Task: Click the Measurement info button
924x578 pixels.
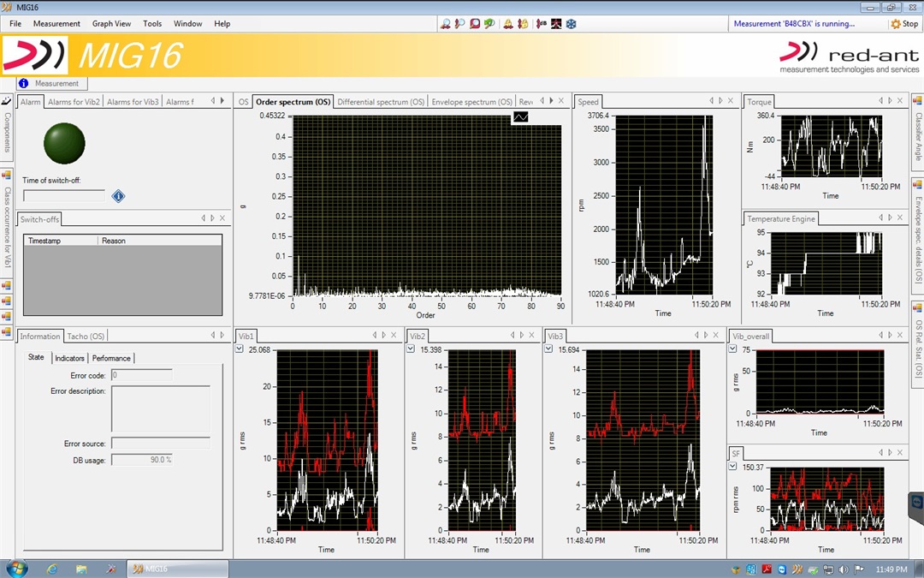Action: tap(50, 83)
